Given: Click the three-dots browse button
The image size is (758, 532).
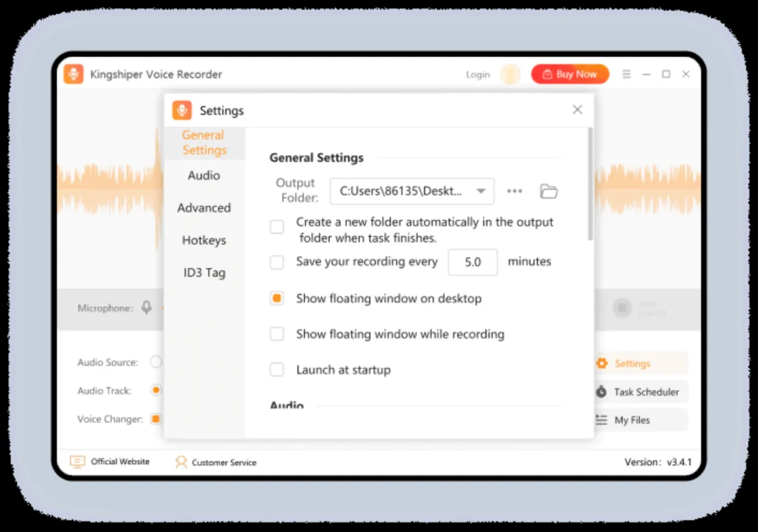Looking at the screenshot, I should point(515,191).
